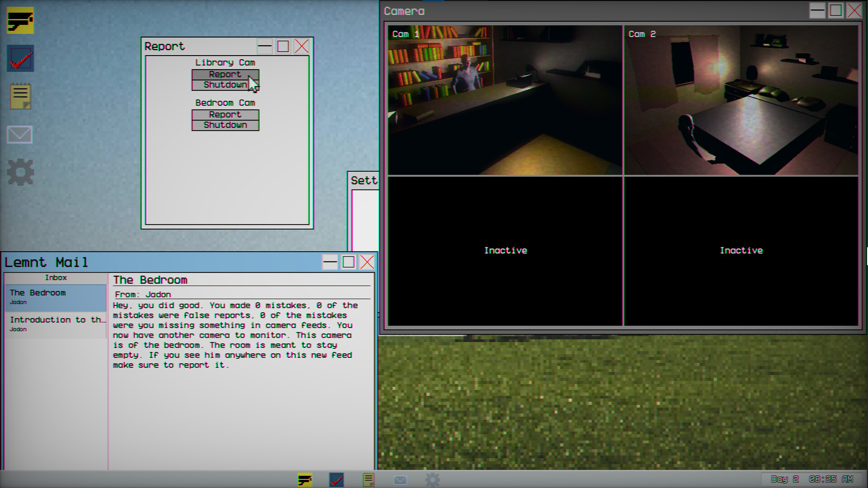Select the Cam 1 library feed
868x488 pixels.
pos(505,100)
